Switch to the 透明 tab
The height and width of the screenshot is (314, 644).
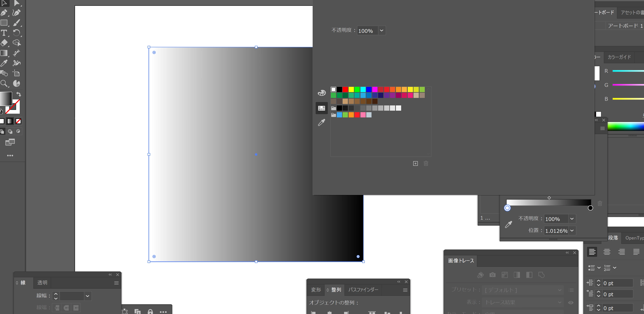click(42, 282)
